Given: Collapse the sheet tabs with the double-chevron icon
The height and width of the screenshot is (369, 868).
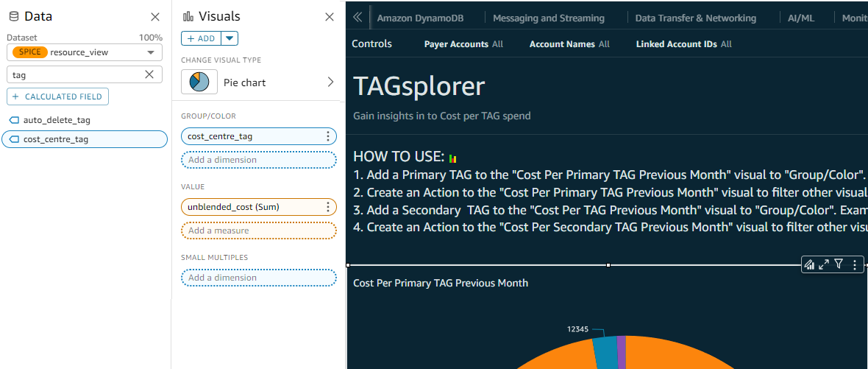Looking at the screenshot, I should click(x=357, y=17).
